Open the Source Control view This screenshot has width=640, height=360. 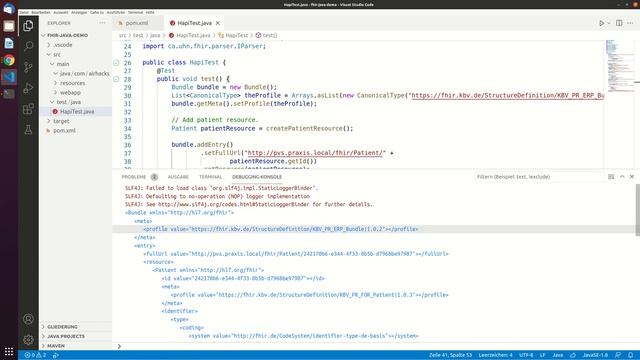[x=28, y=67]
